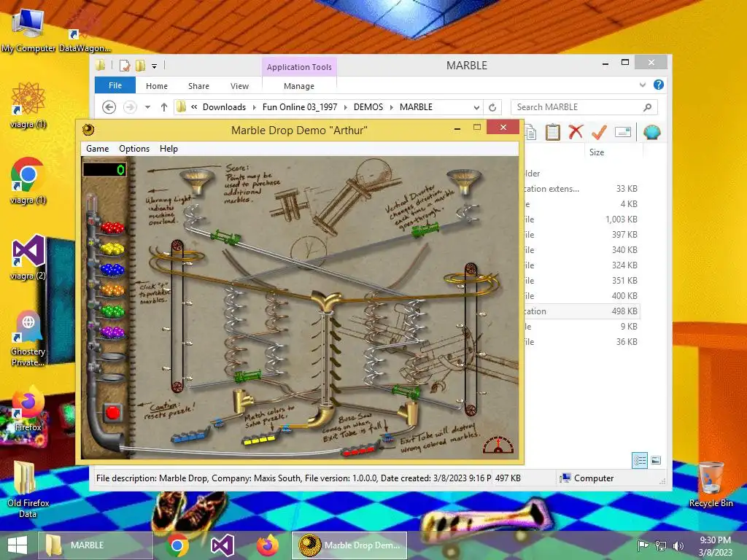
Task: Hit the red puzzle reset button
Action: (113, 413)
